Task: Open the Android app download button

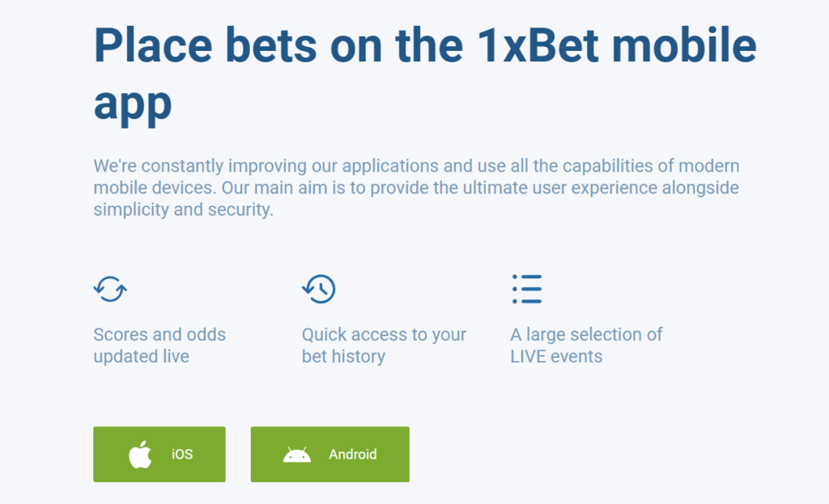Action: (329, 455)
